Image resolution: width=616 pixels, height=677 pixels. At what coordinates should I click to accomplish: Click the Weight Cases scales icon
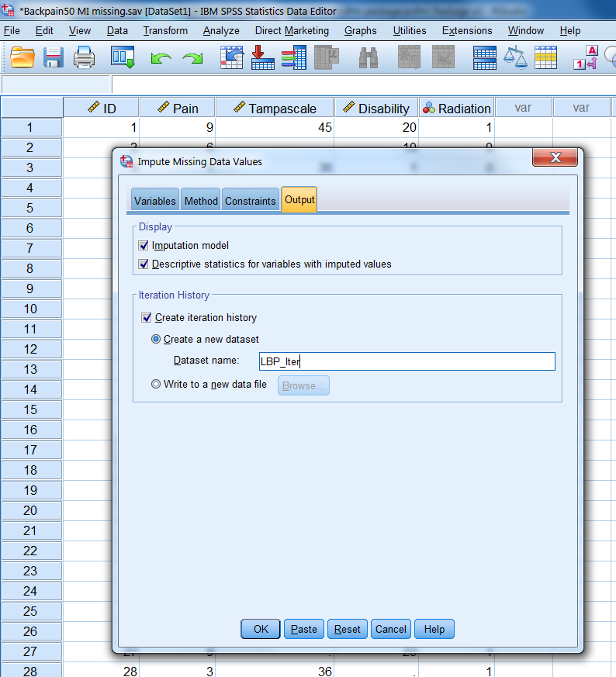[x=515, y=57]
